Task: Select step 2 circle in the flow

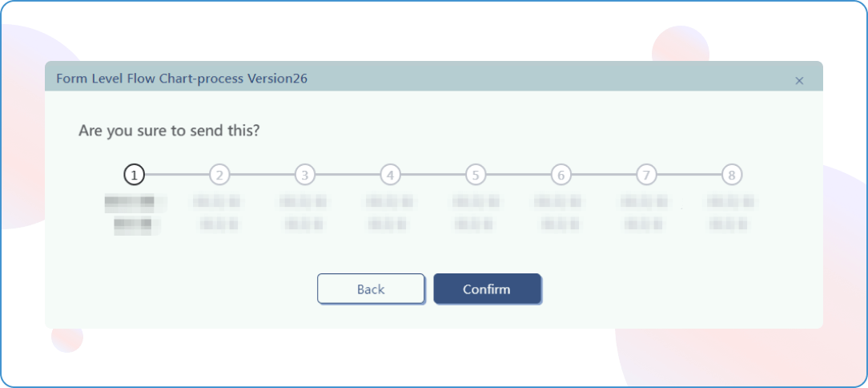Action: [219, 174]
